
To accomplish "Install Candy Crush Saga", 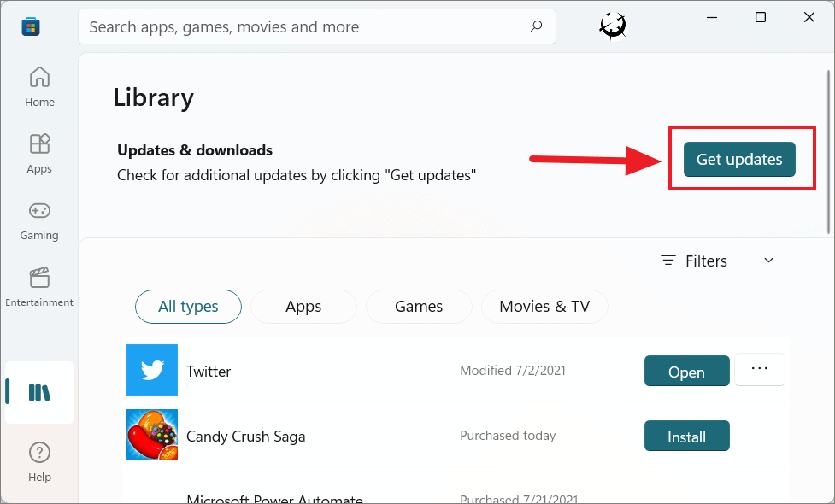I will coord(686,436).
